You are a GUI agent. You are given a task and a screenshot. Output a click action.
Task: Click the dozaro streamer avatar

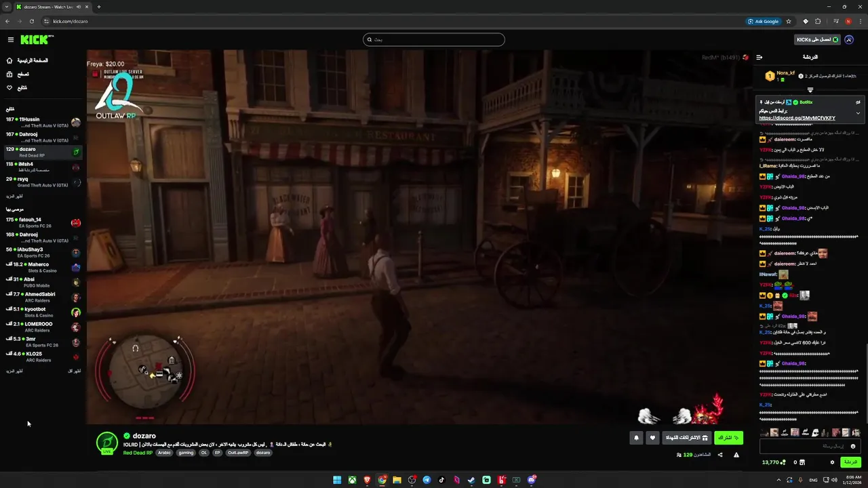(x=107, y=443)
